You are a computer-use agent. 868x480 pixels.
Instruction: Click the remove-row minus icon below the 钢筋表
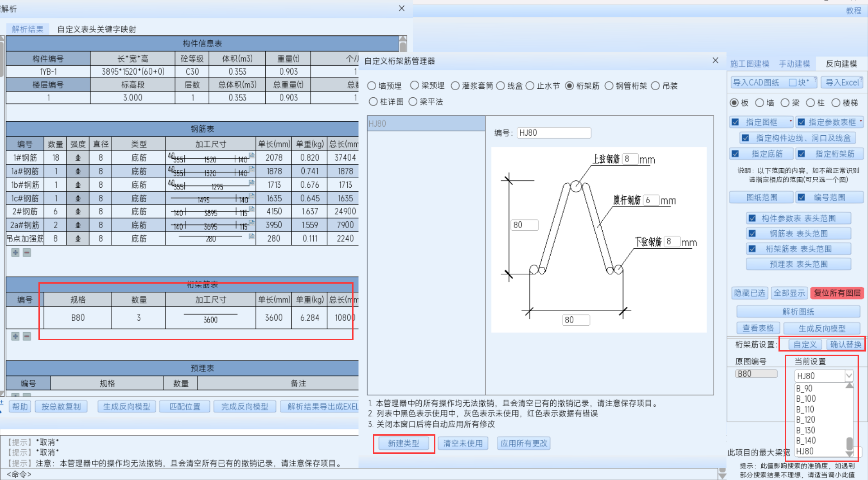[27, 252]
